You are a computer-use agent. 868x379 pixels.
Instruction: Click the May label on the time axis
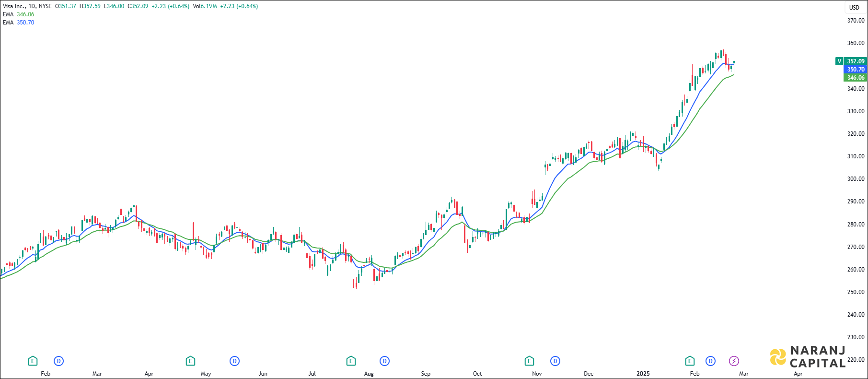(206, 374)
